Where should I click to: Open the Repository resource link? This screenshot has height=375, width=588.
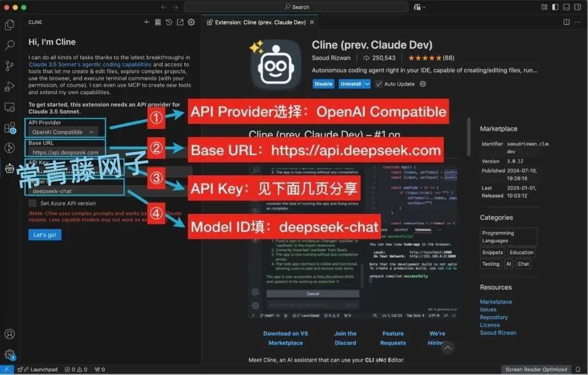493,317
